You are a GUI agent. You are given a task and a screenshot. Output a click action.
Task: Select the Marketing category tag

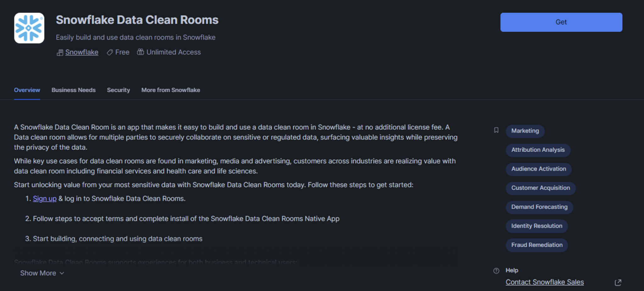click(x=525, y=131)
